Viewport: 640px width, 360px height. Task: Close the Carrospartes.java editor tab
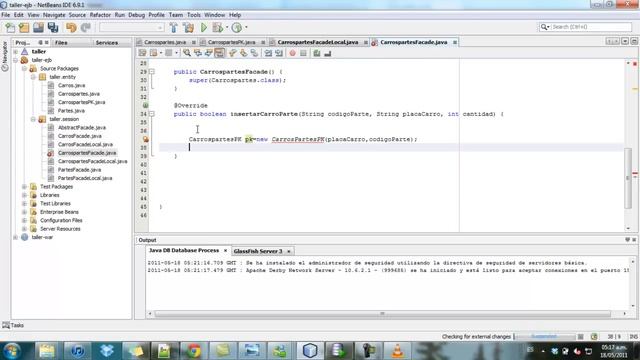click(194, 42)
